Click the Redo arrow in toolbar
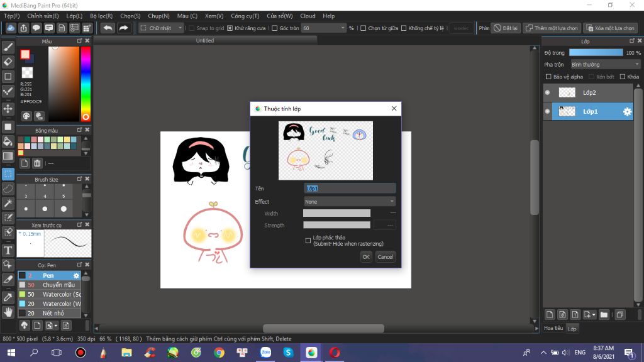This screenshot has height=362, width=644. tap(123, 28)
